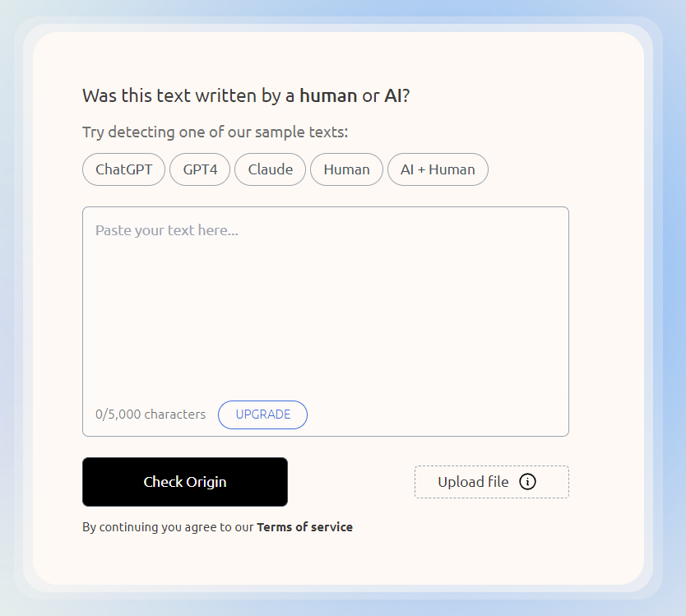This screenshot has height=616, width=686.
Task: Click the blue gradient background outside the card
Action: coord(674,306)
